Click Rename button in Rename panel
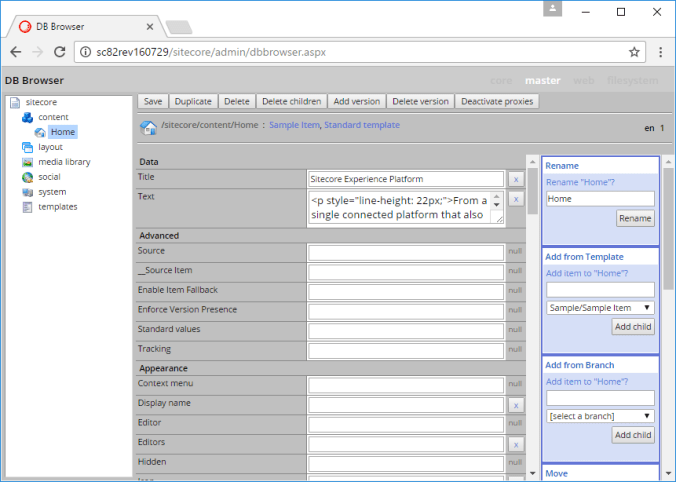Viewport: 676px width, 482px height. coord(635,219)
